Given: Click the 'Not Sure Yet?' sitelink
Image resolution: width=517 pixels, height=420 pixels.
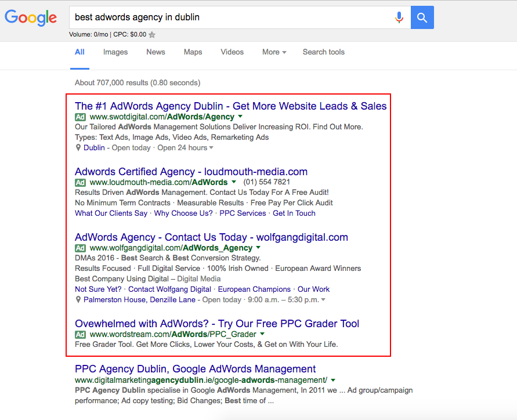Looking at the screenshot, I should (98, 289).
